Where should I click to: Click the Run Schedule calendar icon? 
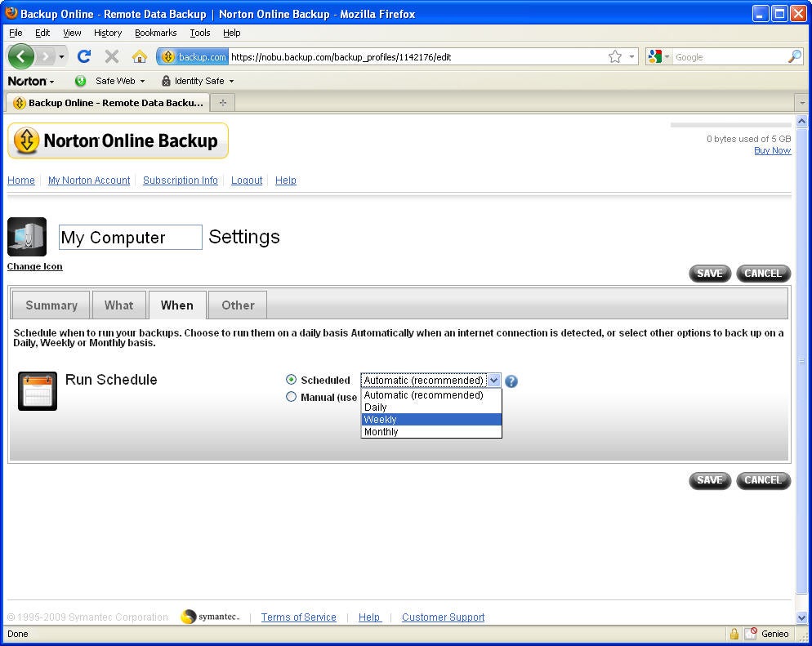(x=38, y=391)
